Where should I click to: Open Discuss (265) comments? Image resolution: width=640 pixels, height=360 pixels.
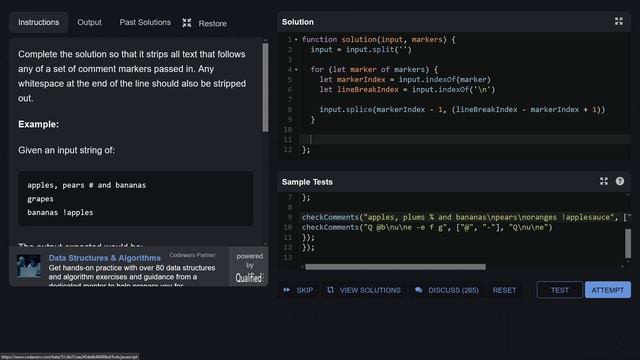click(447, 290)
